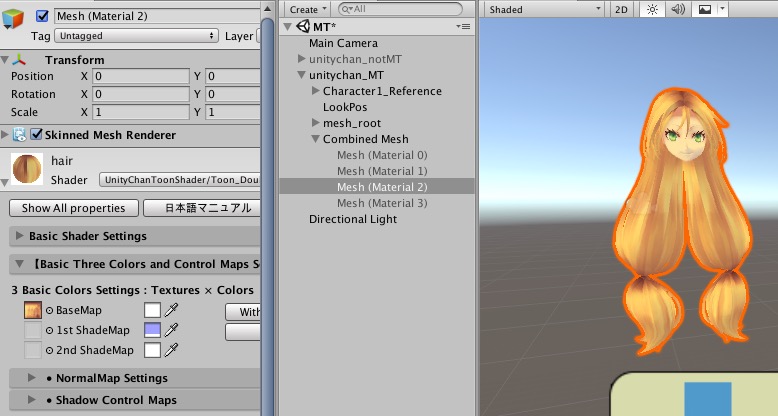This screenshot has height=416, width=778.
Task: Toggle the GameObject active checkbox
Action: point(42,16)
